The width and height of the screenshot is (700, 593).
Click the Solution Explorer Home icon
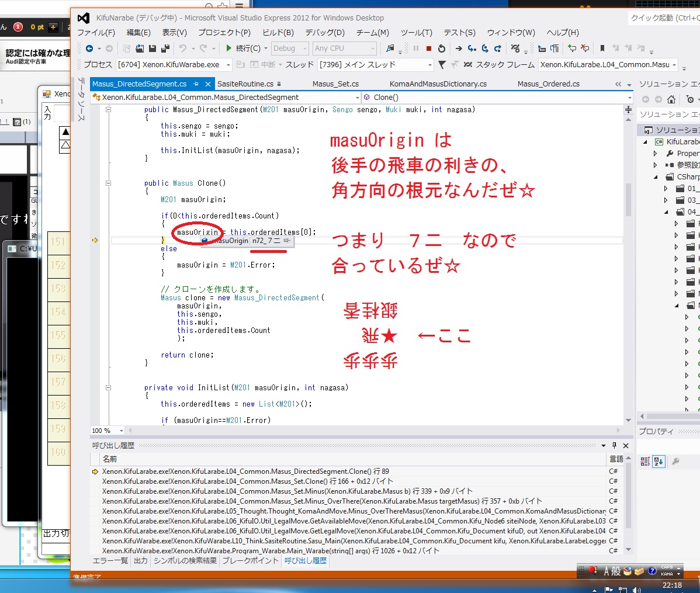coord(671,99)
